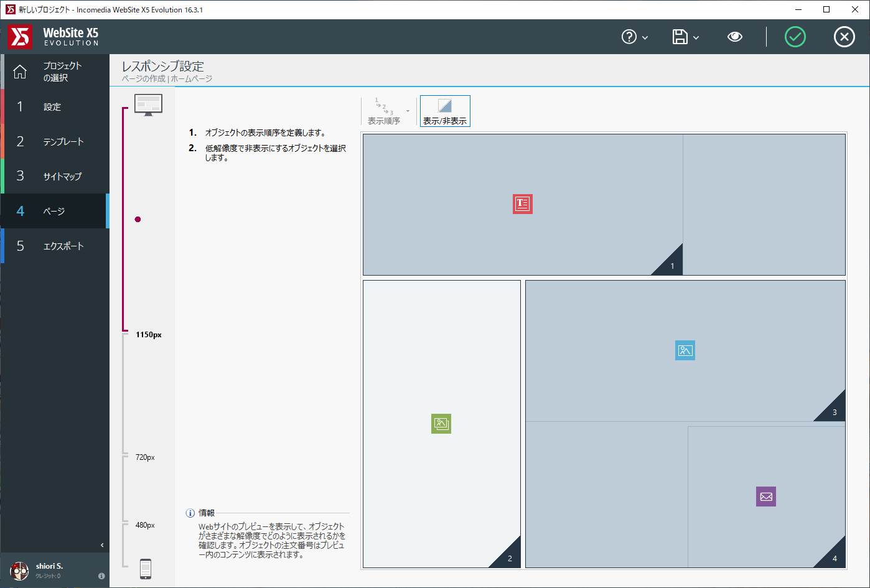Toggle the 表示/非表示 visibility button
Screen dimensions: 870x588
[445, 111]
